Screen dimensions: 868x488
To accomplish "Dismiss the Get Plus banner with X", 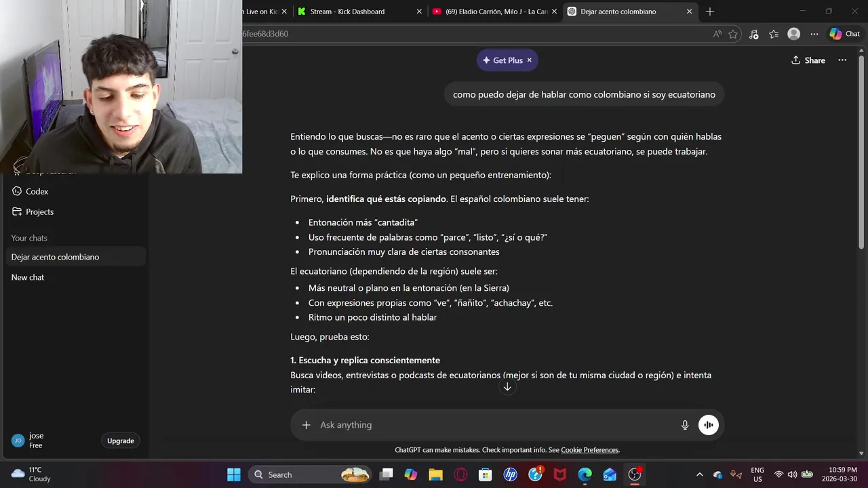I will 530,60.
